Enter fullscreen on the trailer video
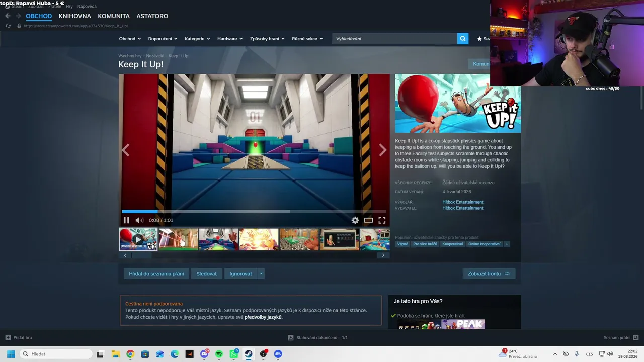 (x=382, y=220)
